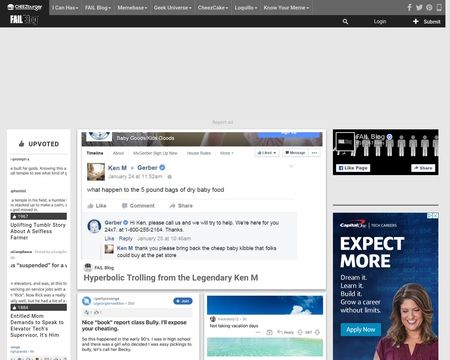
Task: Click the Join button on Reddit post card
Action: (183, 301)
